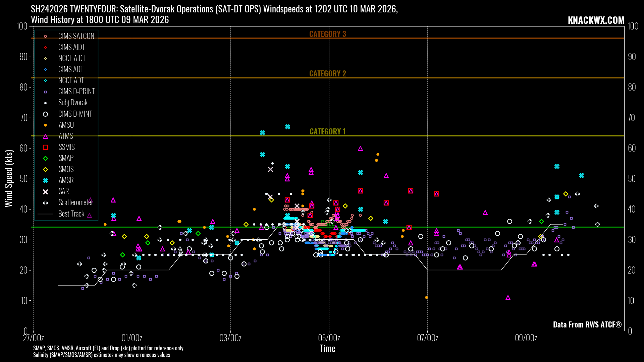Click the AMSR cyan cross legend icon
The image size is (644, 362).
46,180
